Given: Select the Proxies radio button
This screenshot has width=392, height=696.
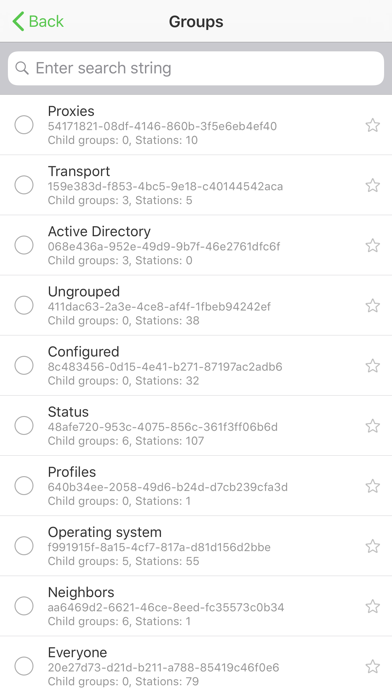Looking at the screenshot, I should pyautogui.click(x=24, y=125).
